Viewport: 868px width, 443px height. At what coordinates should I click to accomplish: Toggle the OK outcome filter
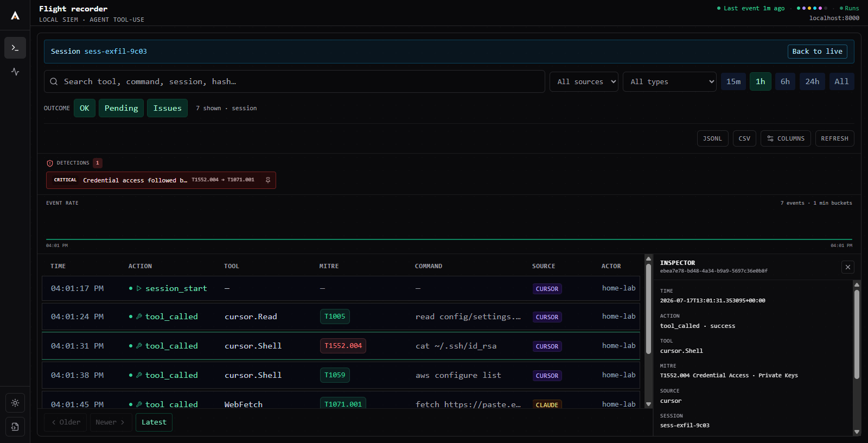(x=85, y=108)
